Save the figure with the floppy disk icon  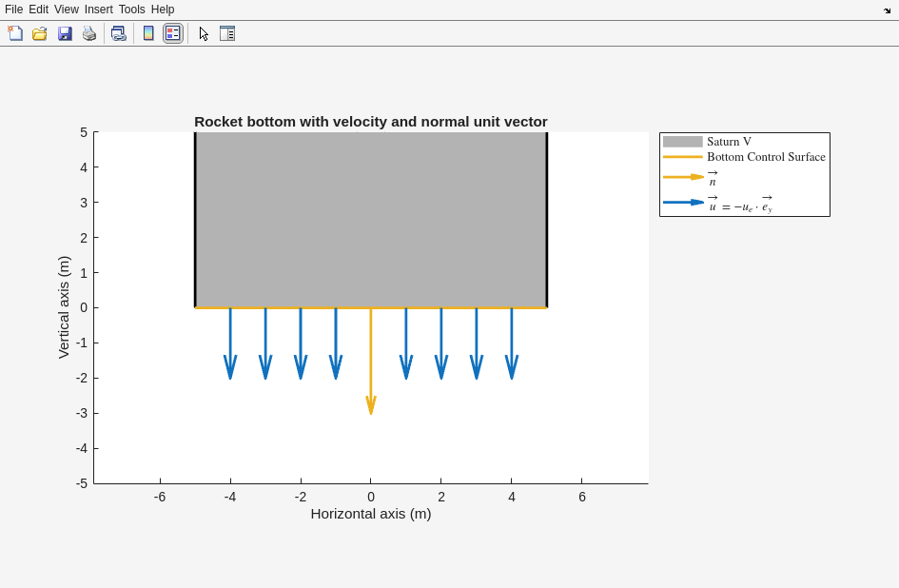tap(65, 33)
